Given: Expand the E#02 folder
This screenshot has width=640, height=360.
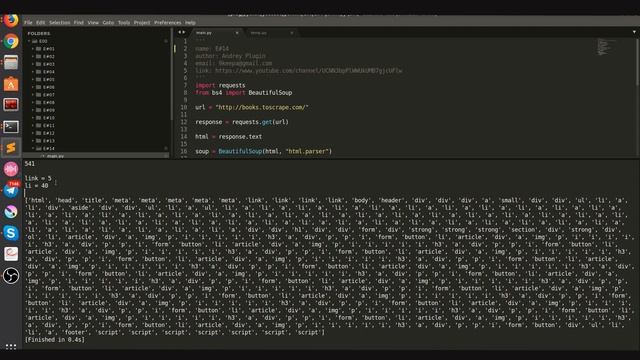Looking at the screenshot, I should click(x=33, y=56).
